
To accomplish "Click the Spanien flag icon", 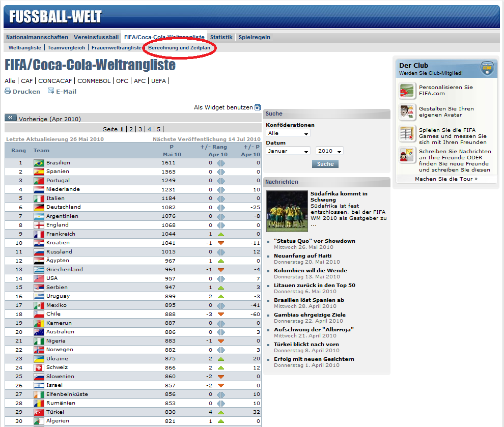I will point(39,172).
